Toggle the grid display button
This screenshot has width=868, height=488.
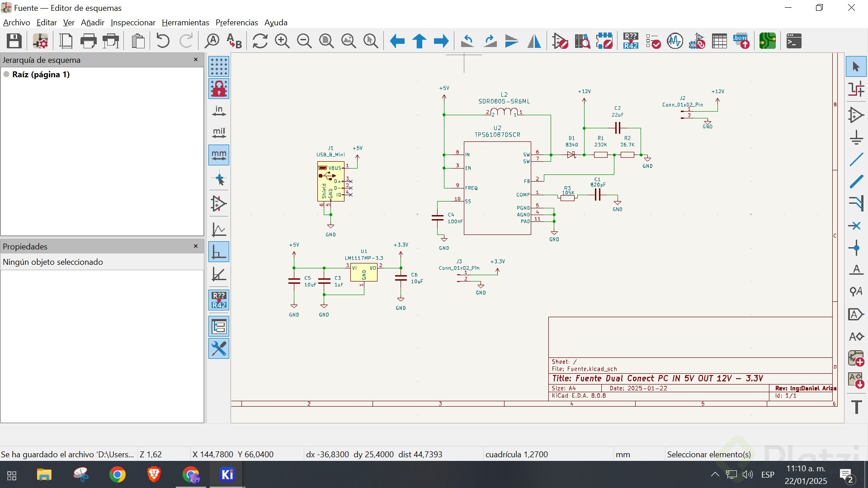(219, 66)
